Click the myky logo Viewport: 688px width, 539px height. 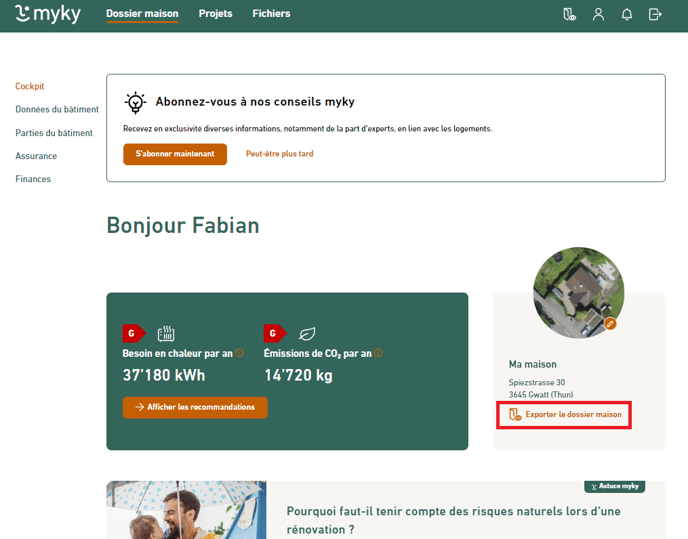(48, 14)
